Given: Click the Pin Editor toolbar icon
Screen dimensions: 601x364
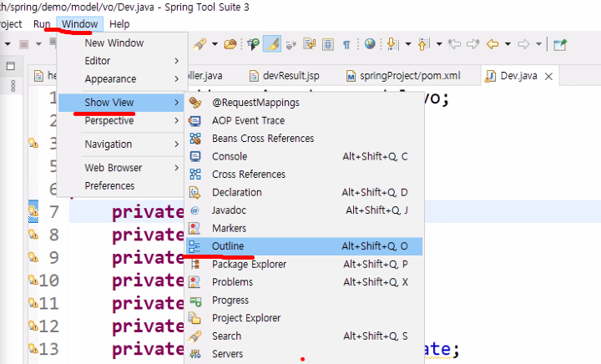Looking at the screenshot, I should click(x=560, y=45).
